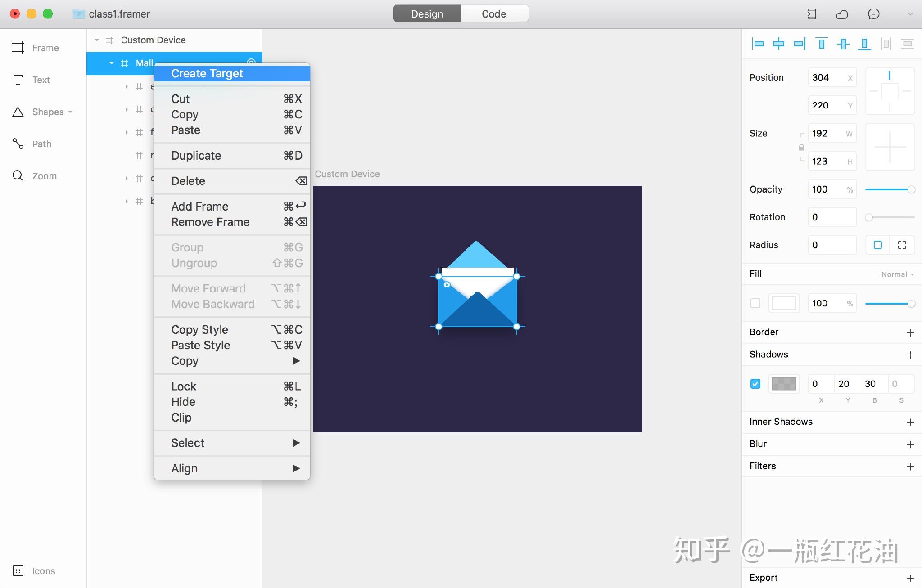Click the align top edges icon
Image resolution: width=922 pixels, height=588 pixels.
point(821,44)
